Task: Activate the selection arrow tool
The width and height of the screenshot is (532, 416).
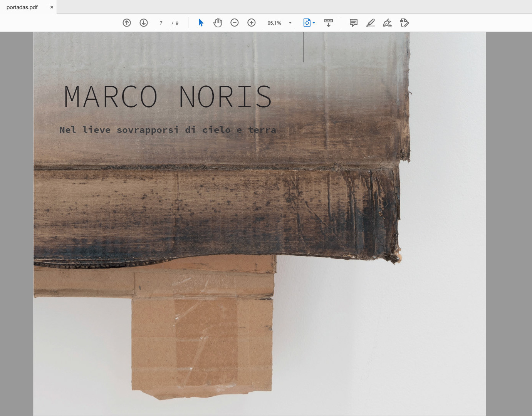Action: (201, 23)
